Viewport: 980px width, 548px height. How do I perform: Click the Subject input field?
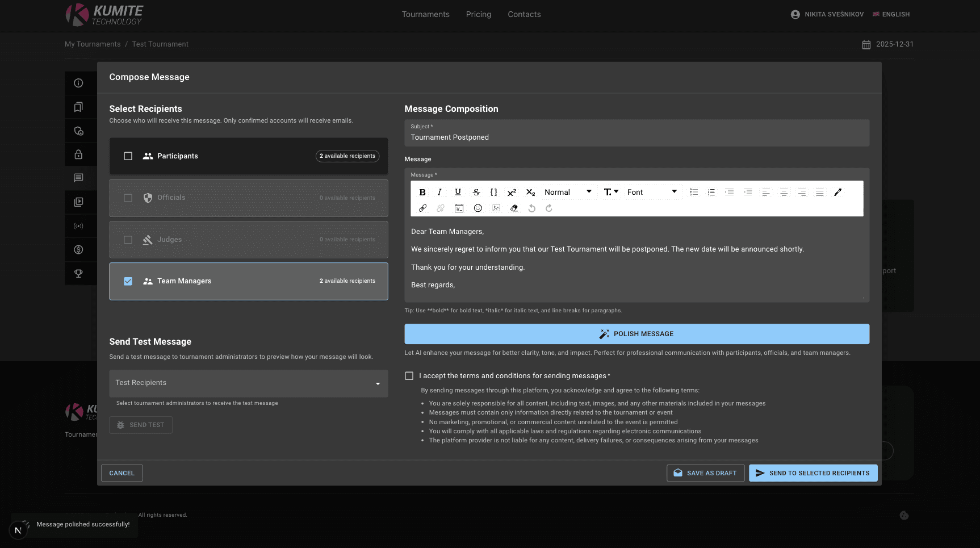click(x=636, y=137)
